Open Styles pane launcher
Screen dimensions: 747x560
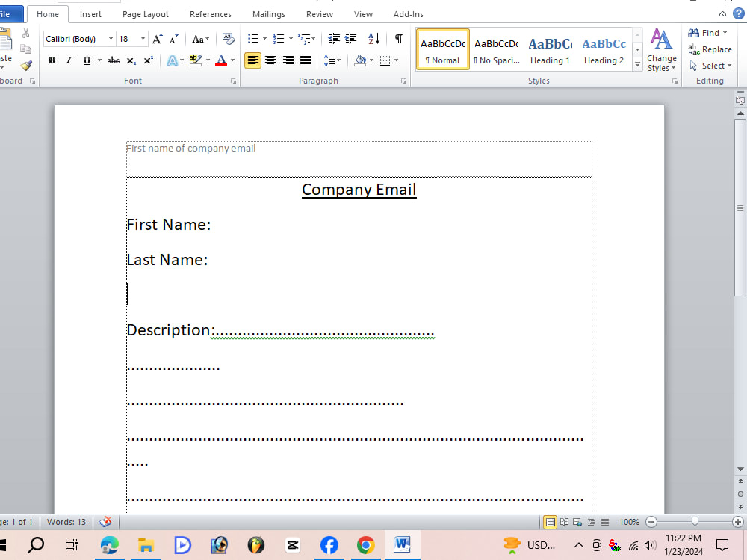675,81
